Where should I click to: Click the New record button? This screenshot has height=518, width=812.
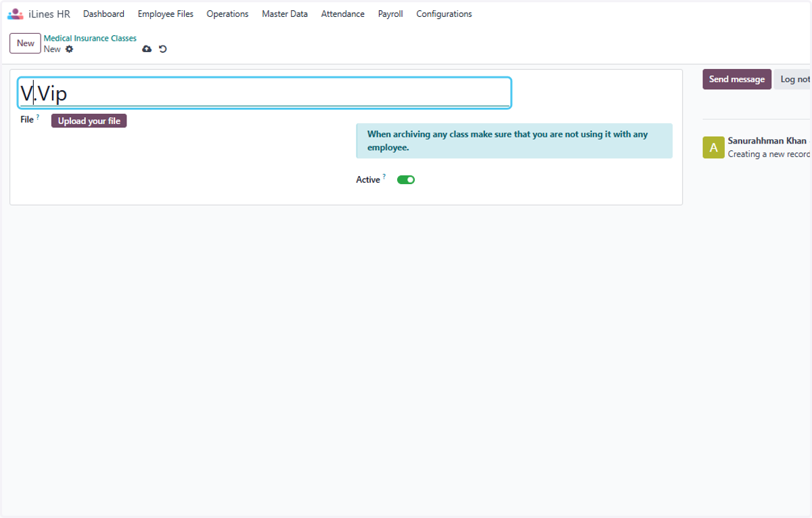coord(25,43)
